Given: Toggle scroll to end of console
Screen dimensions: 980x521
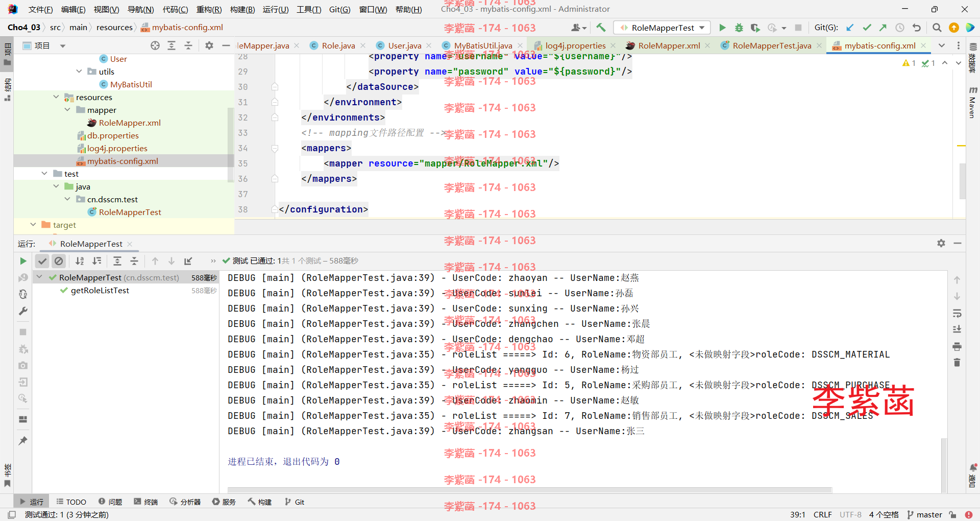Looking at the screenshot, I should pyautogui.click(x=957, y=329).
